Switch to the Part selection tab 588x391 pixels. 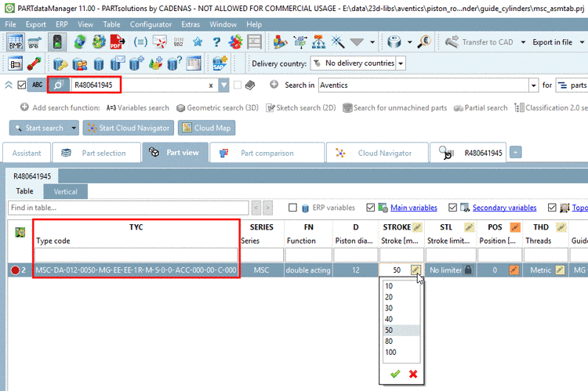tap(96, 153)
